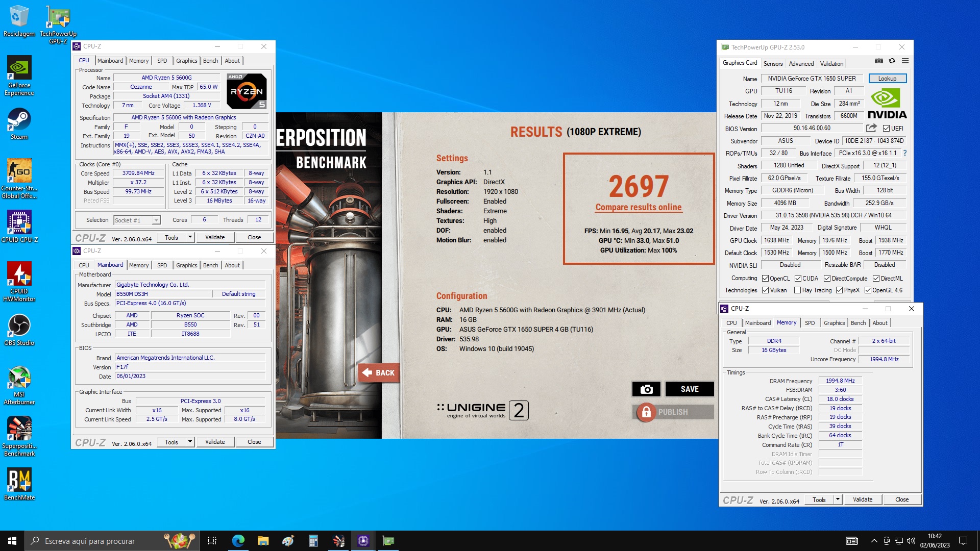Click the Superposition screenshot camera button

pyautogui.click(x=646, y=389)
